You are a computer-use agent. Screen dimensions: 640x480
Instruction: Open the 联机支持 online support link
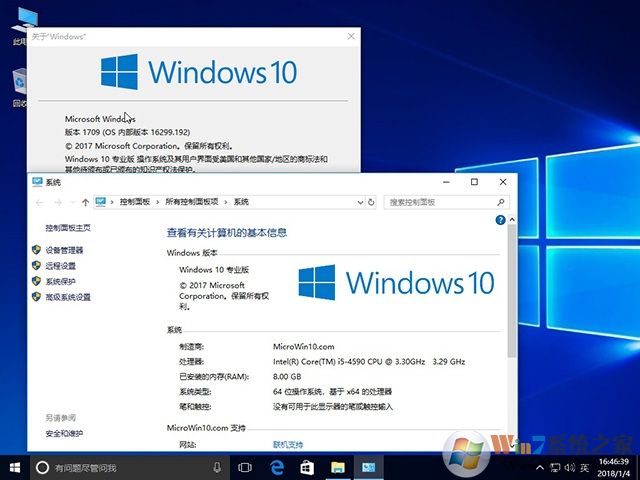coord(288,444)
